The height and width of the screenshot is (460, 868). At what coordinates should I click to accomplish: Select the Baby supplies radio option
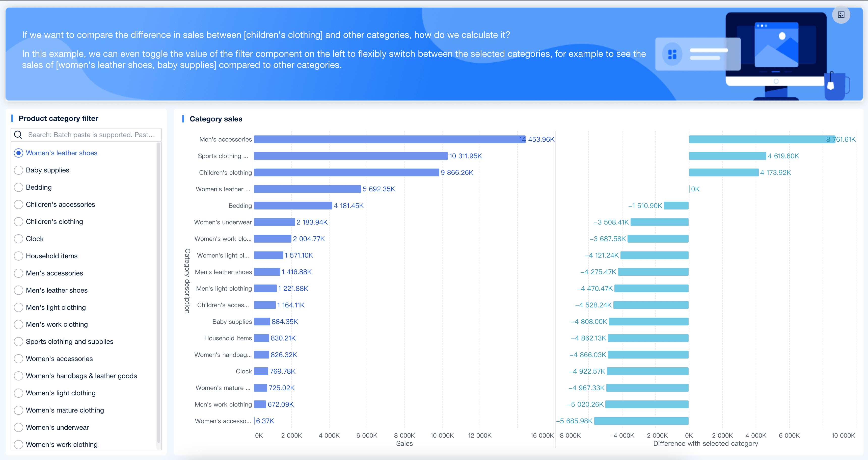coord(19,170)
